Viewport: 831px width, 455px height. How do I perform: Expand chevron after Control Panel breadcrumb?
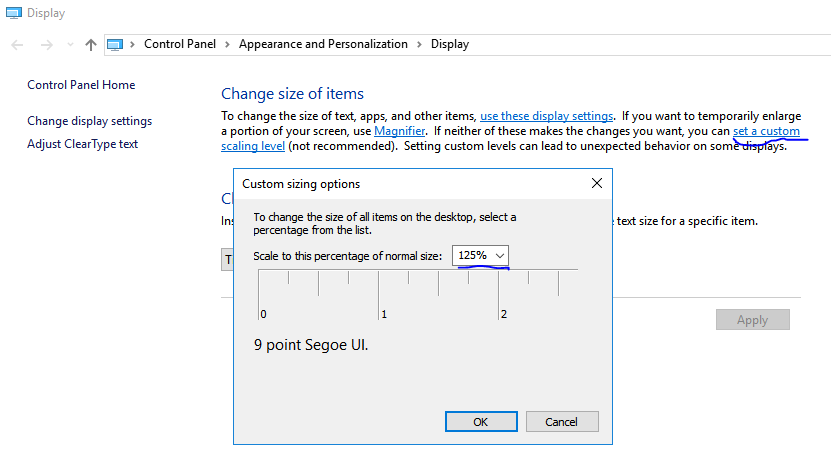pyautogui.click(x=227, y=44)
